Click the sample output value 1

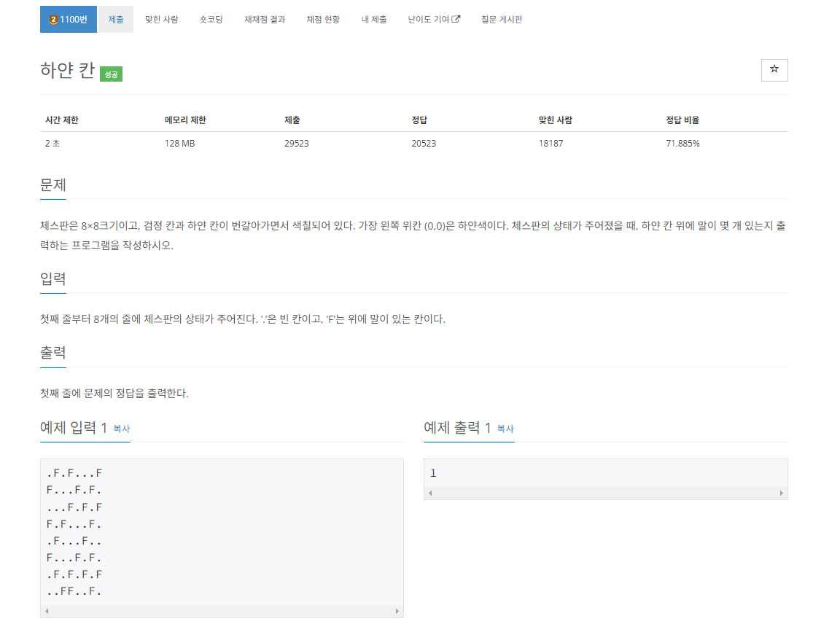(x=433, y=474)
